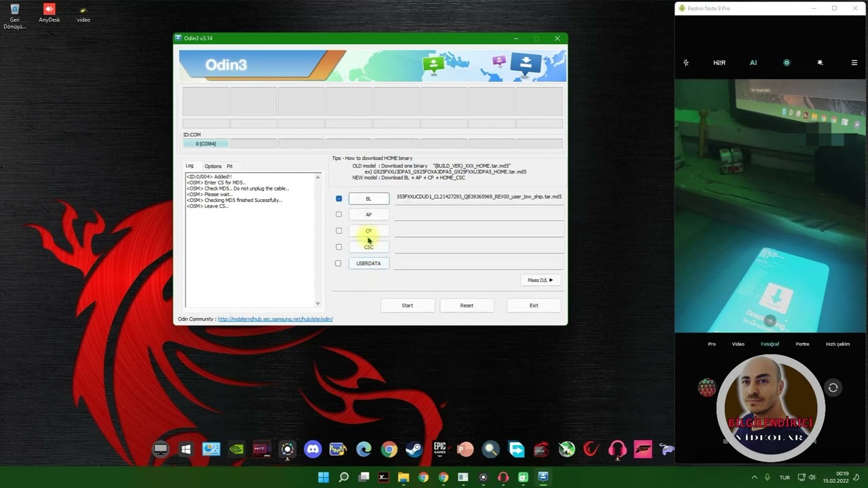Open the Windows Start menu
868x488 pixels.
(323, 477)
